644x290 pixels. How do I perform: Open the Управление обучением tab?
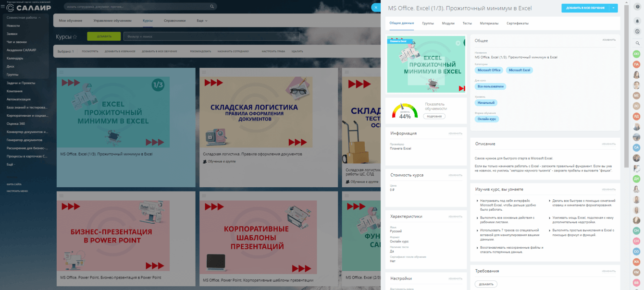(112, 21)
